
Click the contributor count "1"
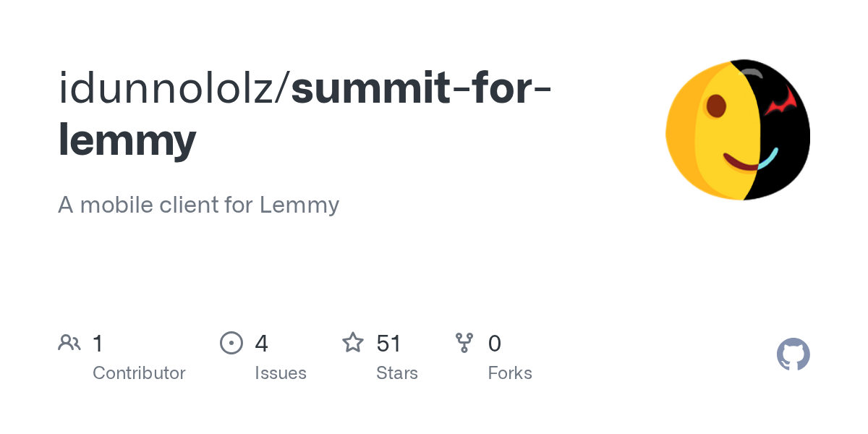98,343
